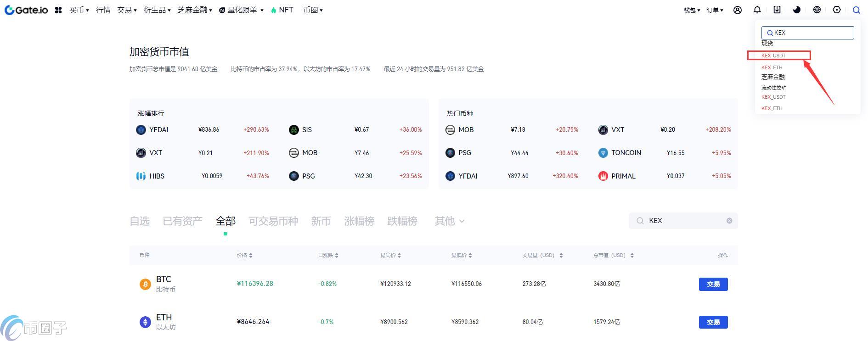Expand the 买币 menu
The width and height of the screenshot is (868, 341).
click(79, 10)
